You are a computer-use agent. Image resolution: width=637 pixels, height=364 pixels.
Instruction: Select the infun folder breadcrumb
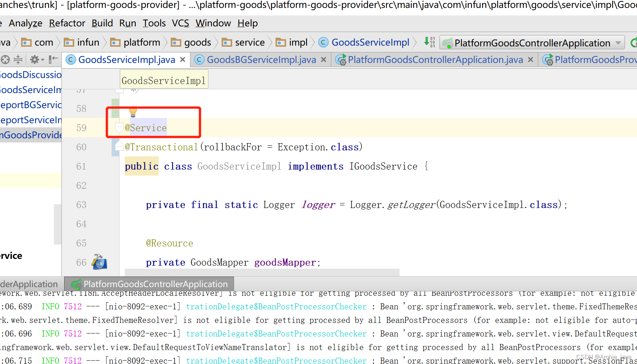[81, 43]
